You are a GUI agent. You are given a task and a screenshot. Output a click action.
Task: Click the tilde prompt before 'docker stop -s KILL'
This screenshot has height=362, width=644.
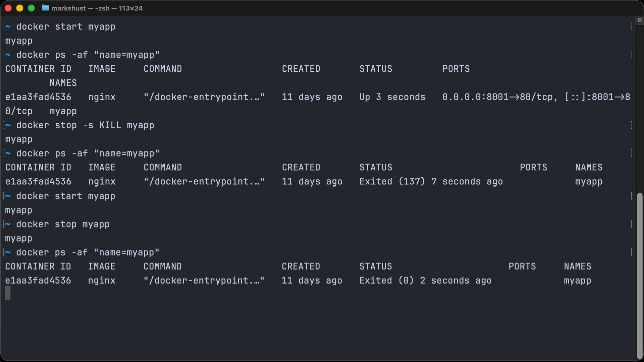[8, 125]
